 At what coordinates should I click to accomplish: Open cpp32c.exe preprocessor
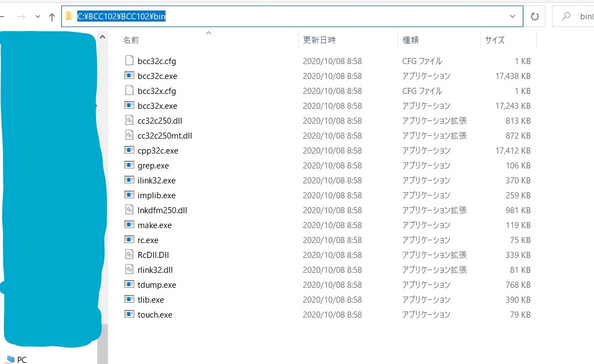point(156,150)
